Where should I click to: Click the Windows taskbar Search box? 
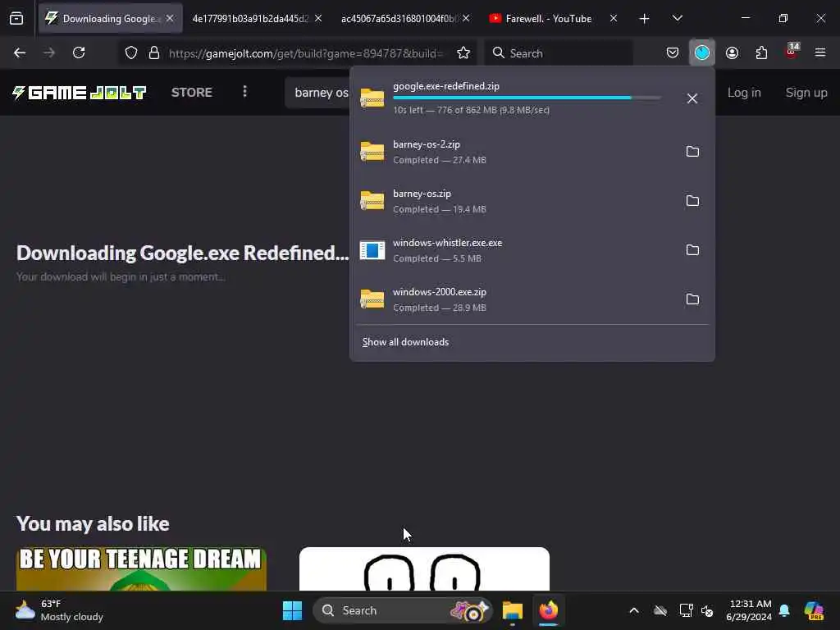402,610
